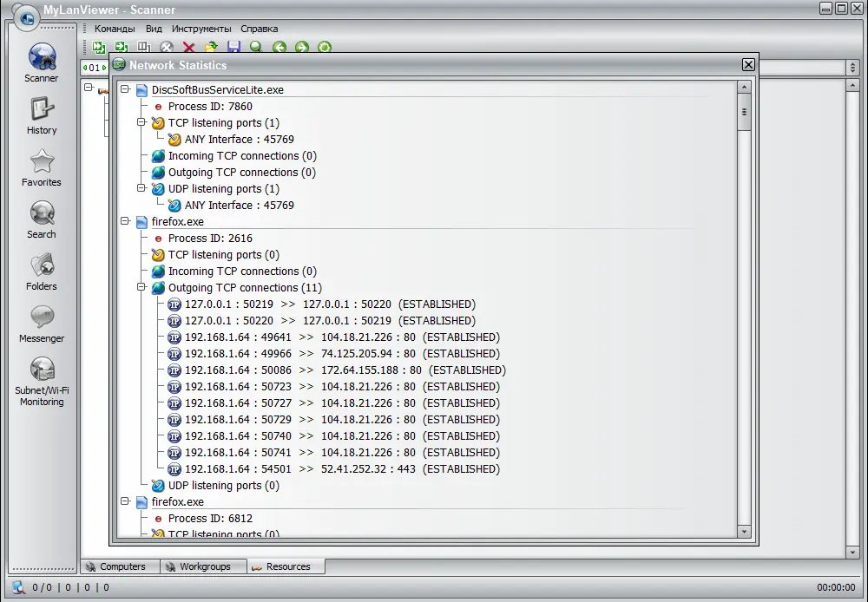Select connection 192.168.1.64 : 49966 to 74.125.205.94
This screenshot has height=602, width=868.
342,354
